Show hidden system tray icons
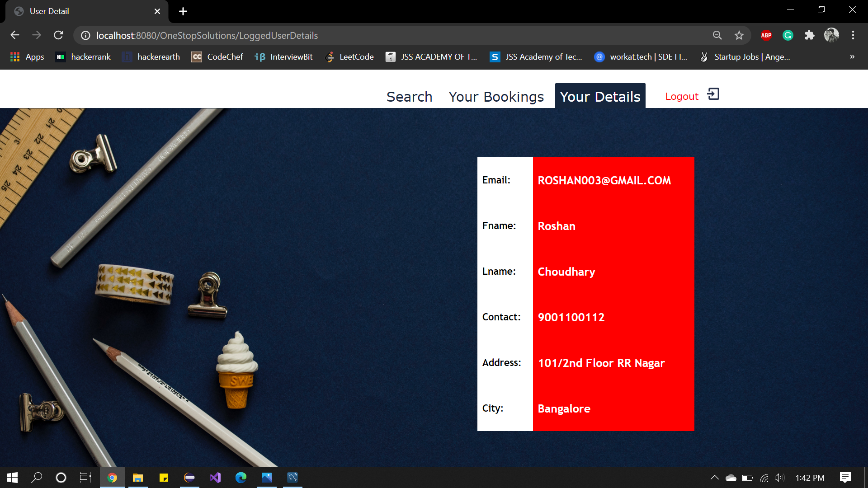The width and height of the screenshot is (868, 488). tap(714, 478)
